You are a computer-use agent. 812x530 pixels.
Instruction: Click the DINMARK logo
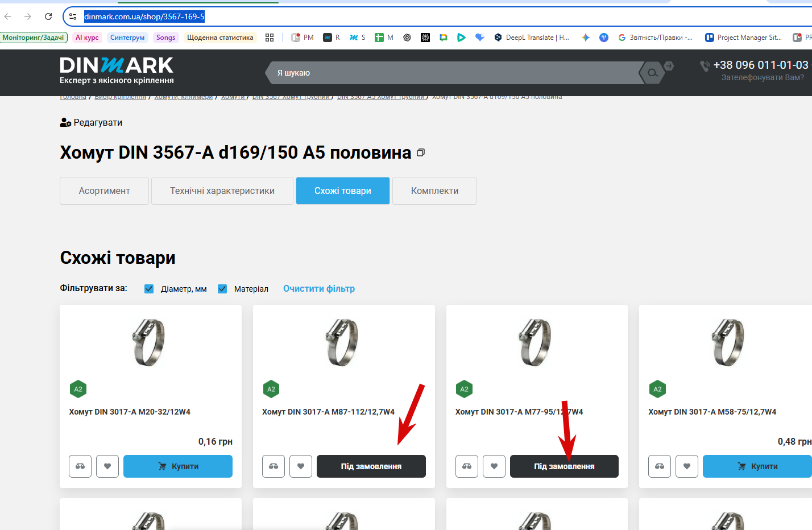point(117,71)
